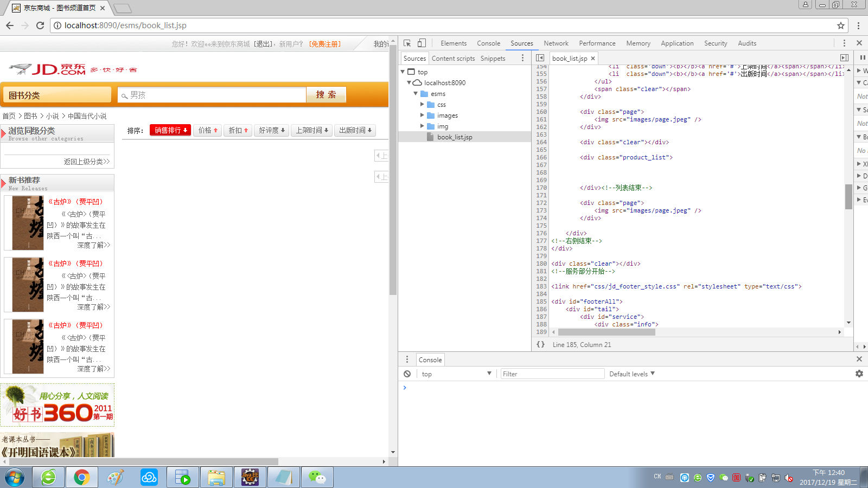The width and height of the screenshot is (868, 488).
Task: Close the console drawer
Action: click(x=859, y=359)
